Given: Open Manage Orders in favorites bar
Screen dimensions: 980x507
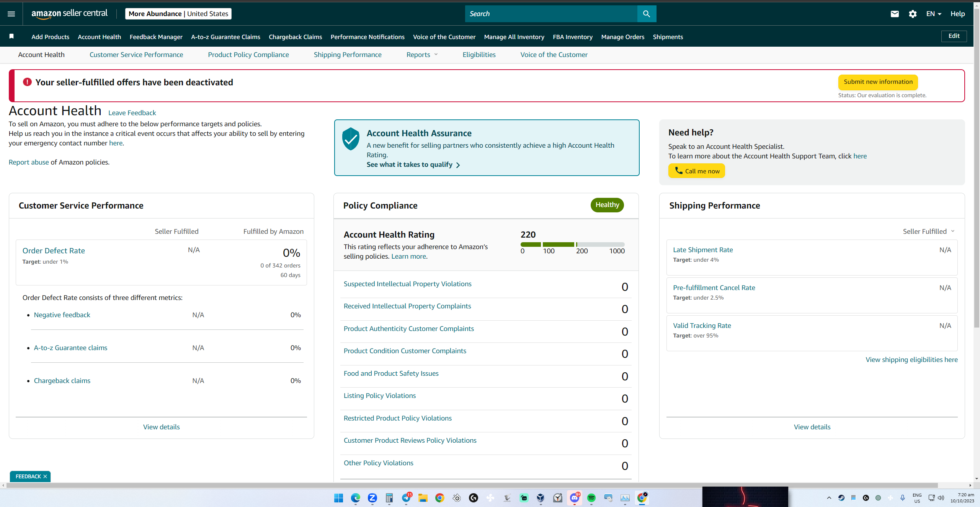Looking at the screenshot, I should pos(623,37).
